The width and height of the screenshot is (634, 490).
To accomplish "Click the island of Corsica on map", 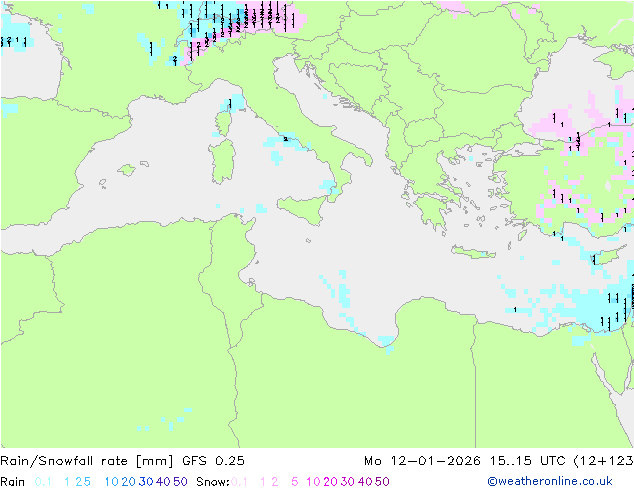I will (224, 121).
